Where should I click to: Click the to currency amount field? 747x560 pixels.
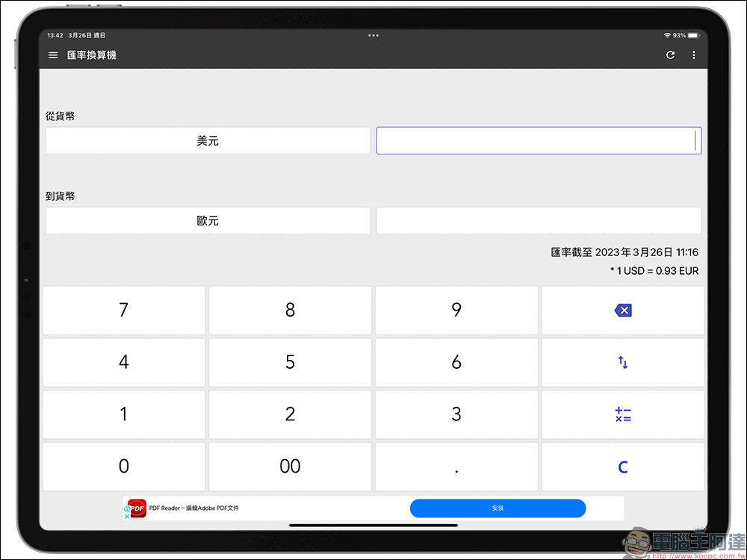(539, 220)
